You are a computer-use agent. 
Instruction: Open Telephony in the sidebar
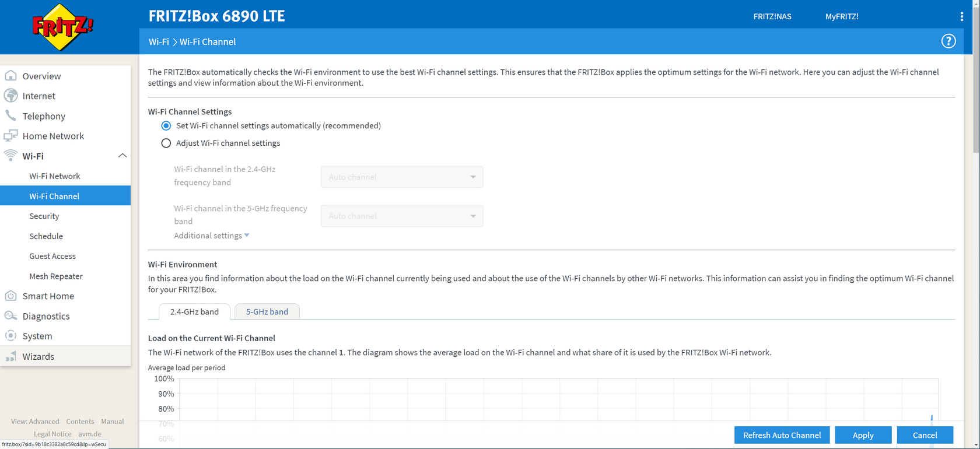44,116
